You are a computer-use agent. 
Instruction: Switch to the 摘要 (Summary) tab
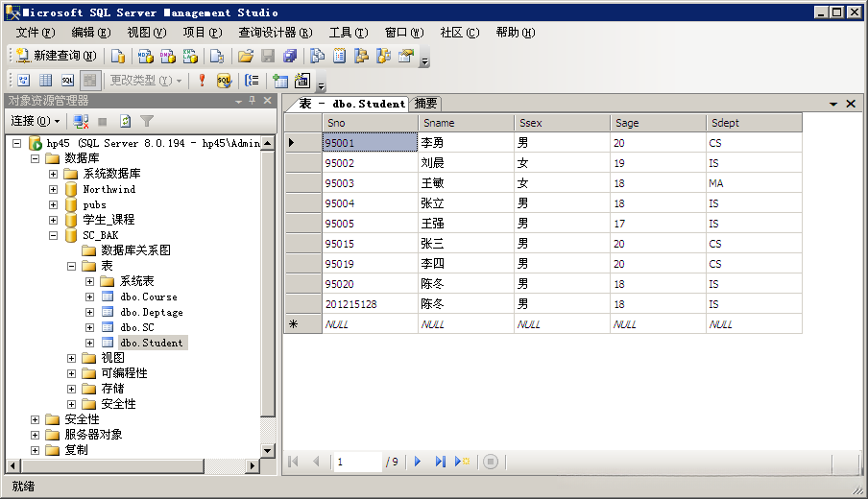click(425, 104)
